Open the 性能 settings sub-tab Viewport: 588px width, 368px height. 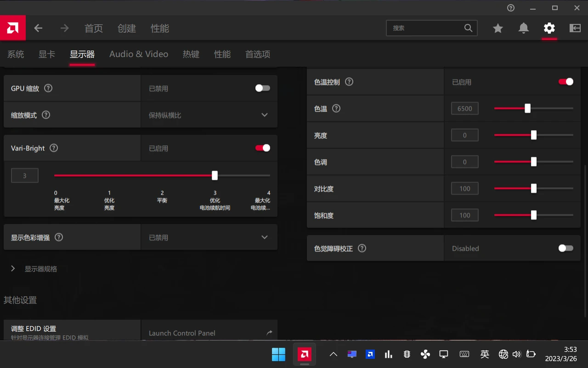222,54
